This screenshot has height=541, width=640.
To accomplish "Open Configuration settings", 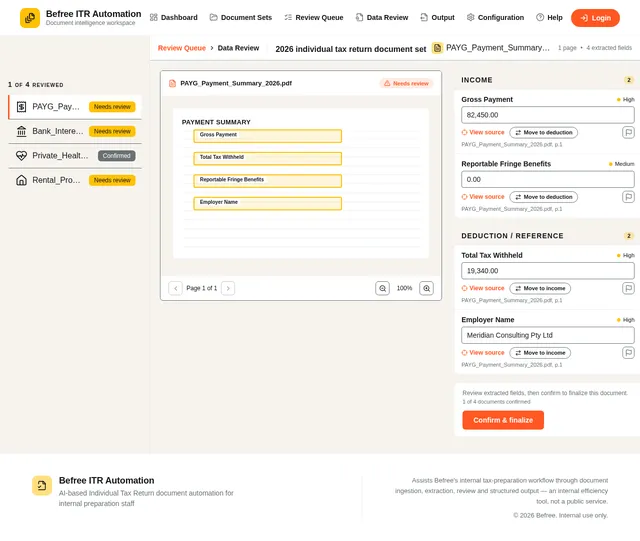I will (x=495, y=18).
